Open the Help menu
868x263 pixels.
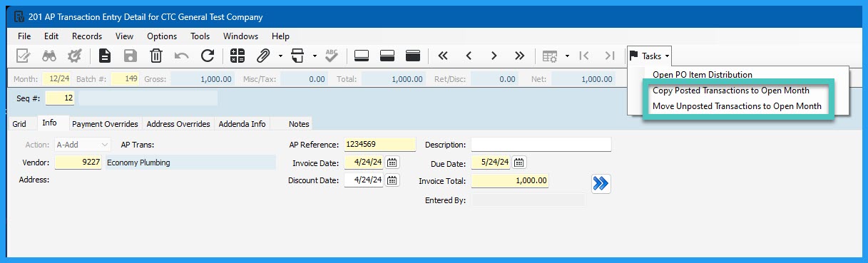[280, 36]
